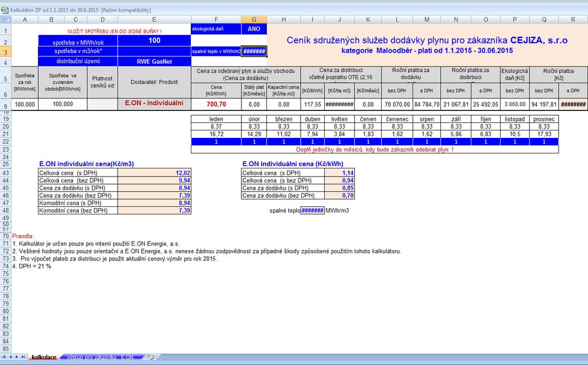Click the 21 067,81 distribution payment cell
588x365 pixels.
[x=456, y=104]
